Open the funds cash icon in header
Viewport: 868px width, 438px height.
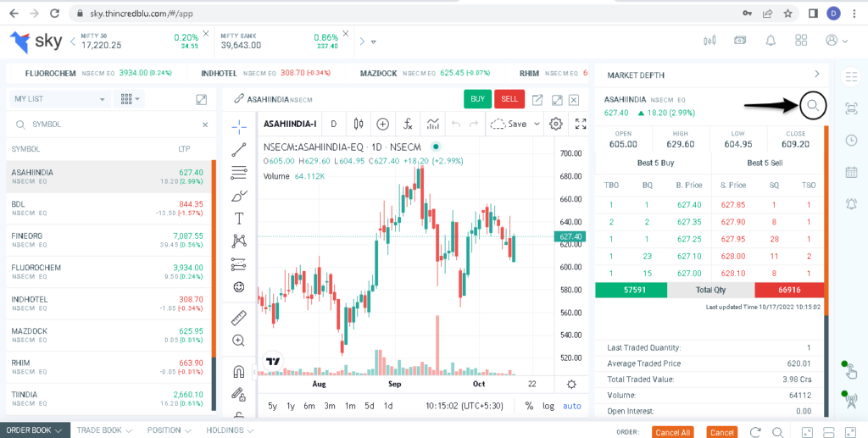[x=740, y=41]
